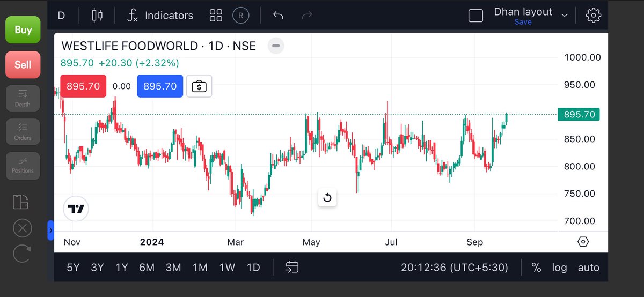Click the Sep label on time axis
This screenshot has height=297, width=644.
474,242
